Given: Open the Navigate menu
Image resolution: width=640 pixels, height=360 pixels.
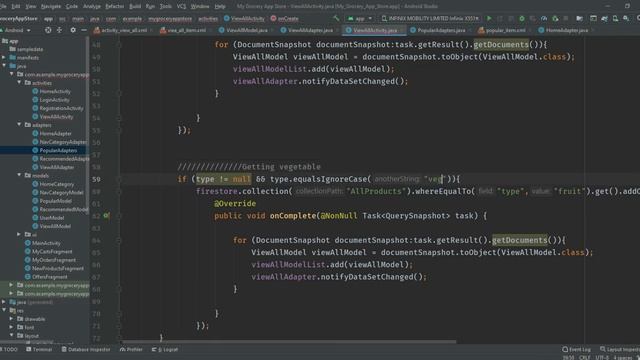Looking at the screenshot, I should coord(51,6).
